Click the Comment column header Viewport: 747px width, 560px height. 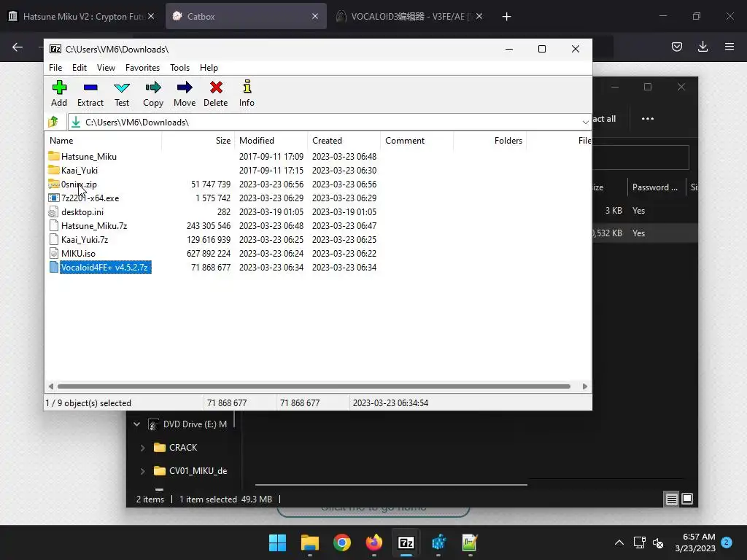(417, 141)
